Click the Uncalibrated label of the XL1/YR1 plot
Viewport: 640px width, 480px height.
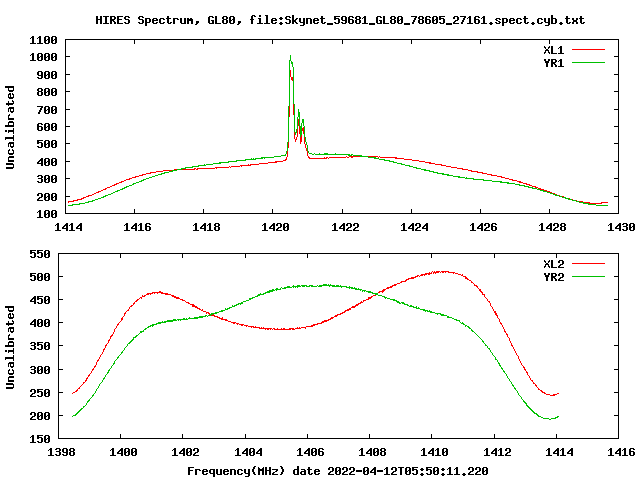coord(10,127)
